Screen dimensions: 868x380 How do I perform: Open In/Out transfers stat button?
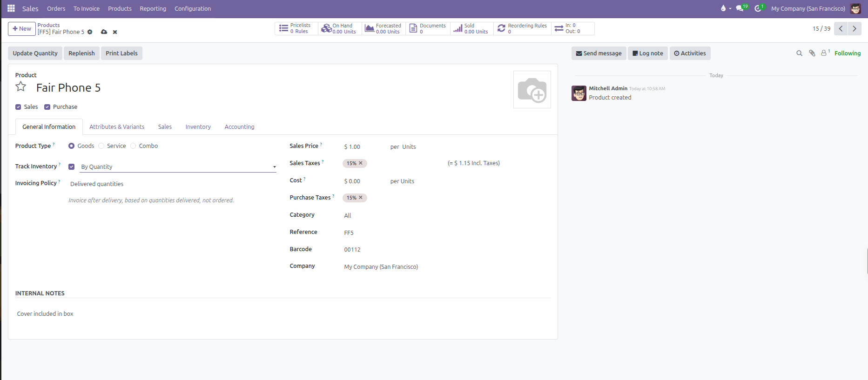572,28
